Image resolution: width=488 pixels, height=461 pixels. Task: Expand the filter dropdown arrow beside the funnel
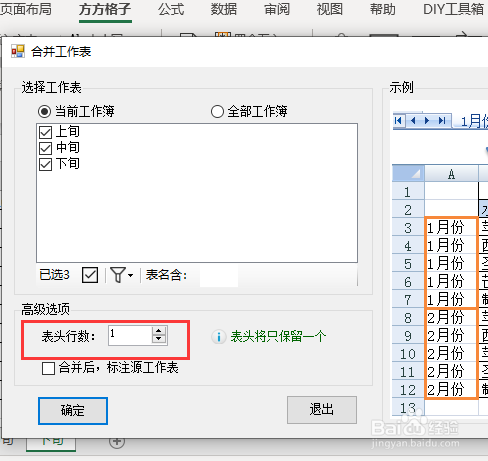click(130, 275)
